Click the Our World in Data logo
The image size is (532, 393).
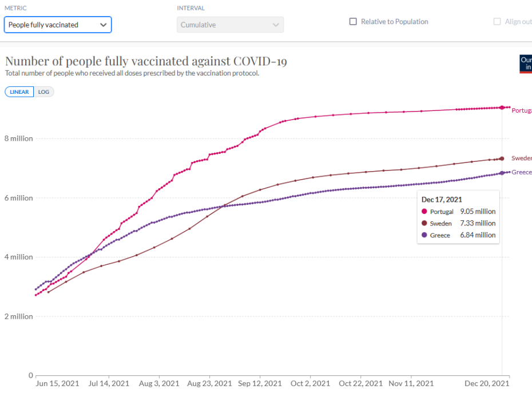pyautogui.click(x=525, y=63)
